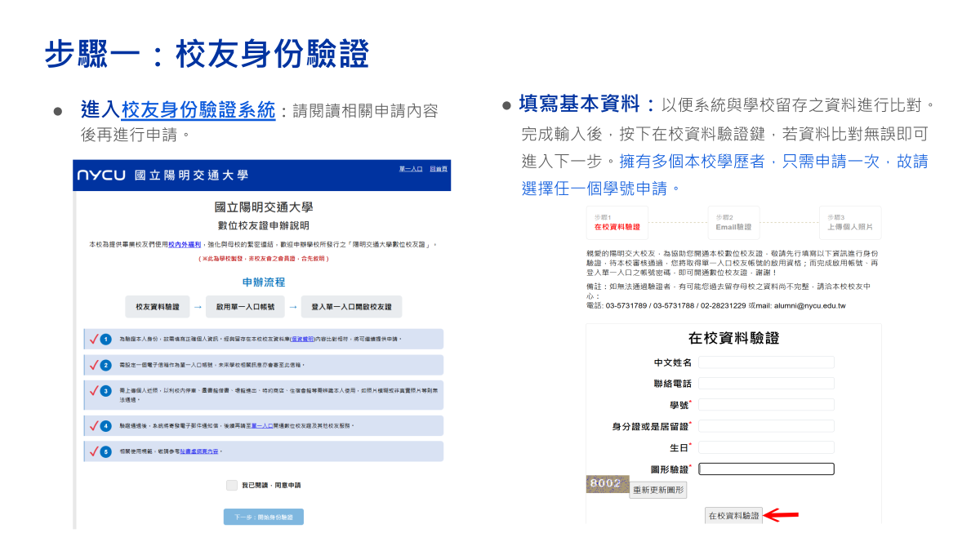This screenshot has width=980, height=551.
Task: Click the 在校資料驗證 submit button
Action: (x=735, y=517)
